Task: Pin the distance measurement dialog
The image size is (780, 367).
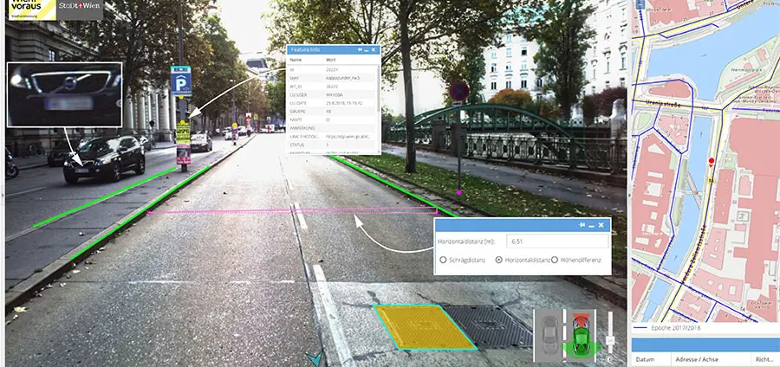Action: (582, 225)
